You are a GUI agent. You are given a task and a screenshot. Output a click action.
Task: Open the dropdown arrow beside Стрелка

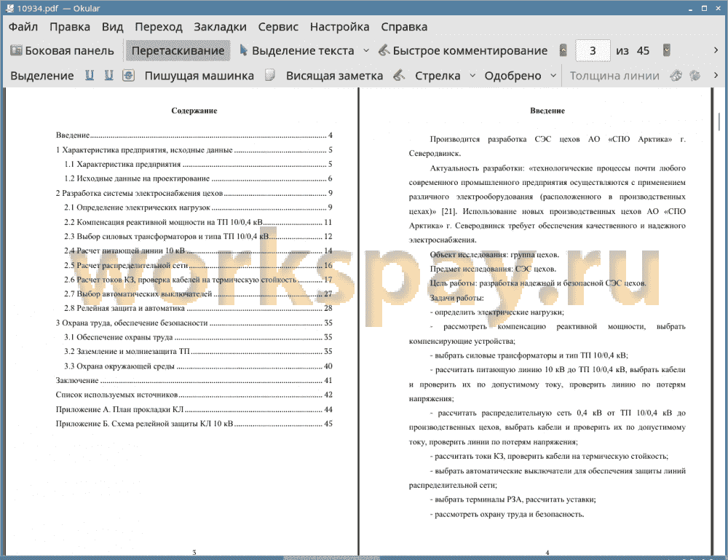pos(472,75)
